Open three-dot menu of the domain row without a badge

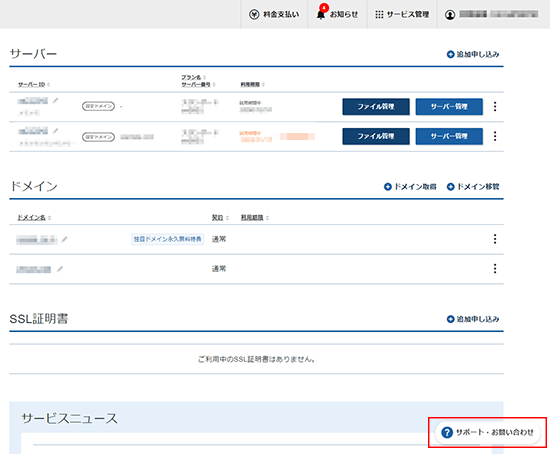pos(495,269)
